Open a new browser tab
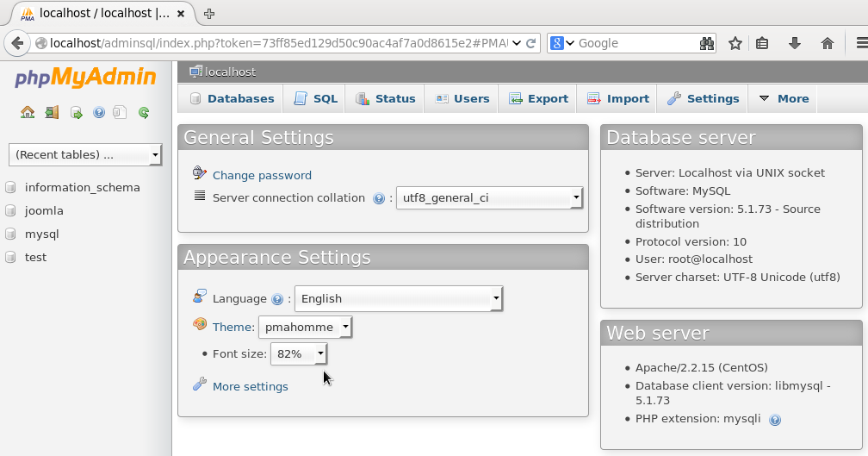868x456 pixels. [x=208, y=14]
